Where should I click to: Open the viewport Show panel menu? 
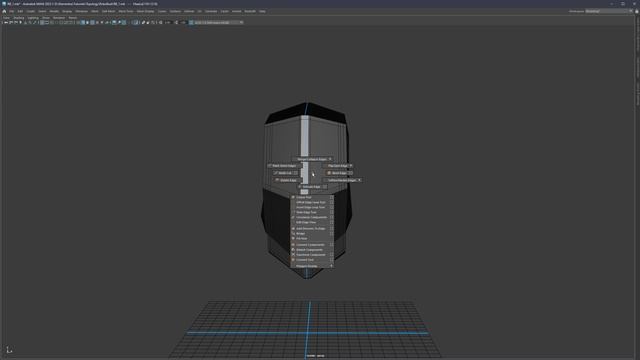click(46, 18)
